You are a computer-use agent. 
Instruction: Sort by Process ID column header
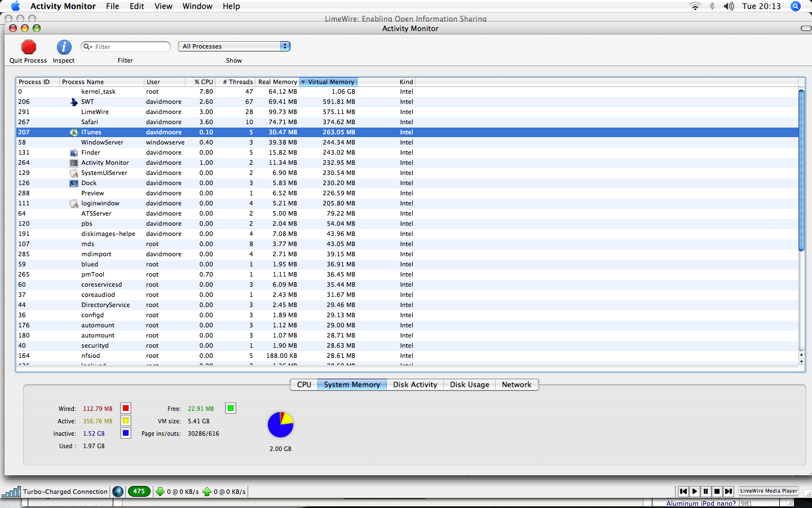click(x=37, y=82)
